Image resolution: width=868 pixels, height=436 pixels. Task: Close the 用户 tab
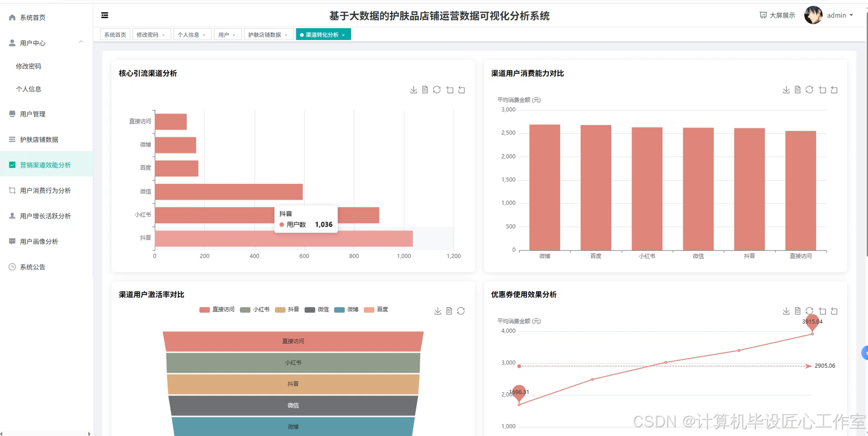[x=234, y=35]
